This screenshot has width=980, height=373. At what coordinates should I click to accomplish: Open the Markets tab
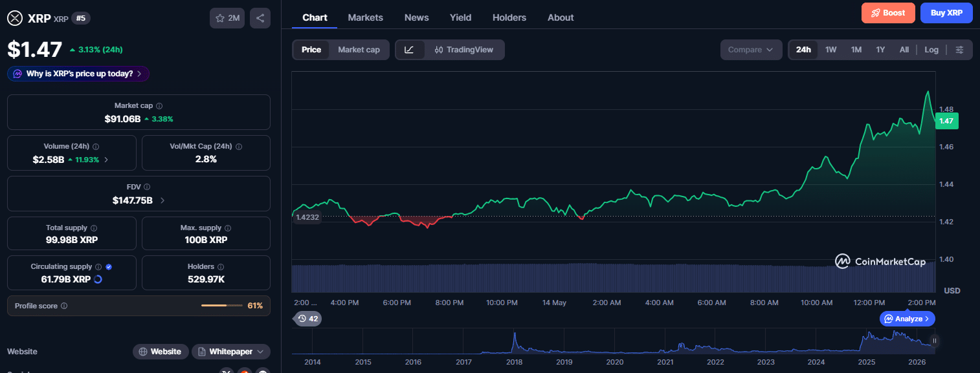pyautogui.click(x=366, y=17)
